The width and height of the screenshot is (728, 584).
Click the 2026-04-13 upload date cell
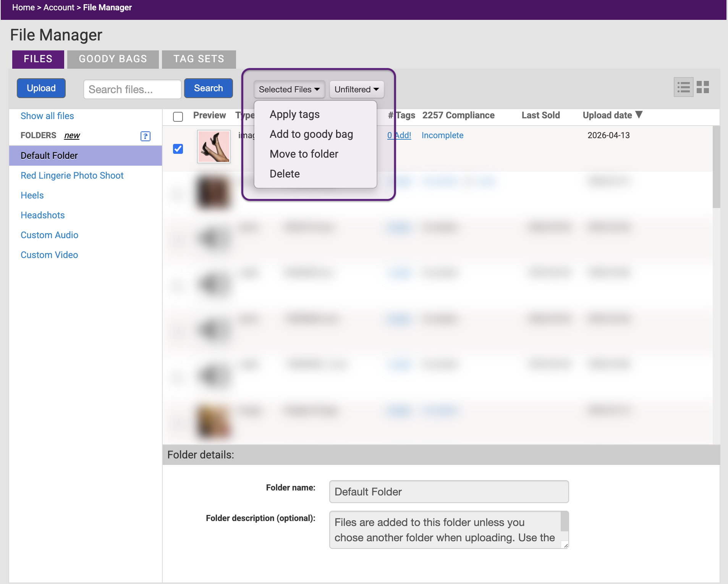pyautogui.click(x=608, y=136)
